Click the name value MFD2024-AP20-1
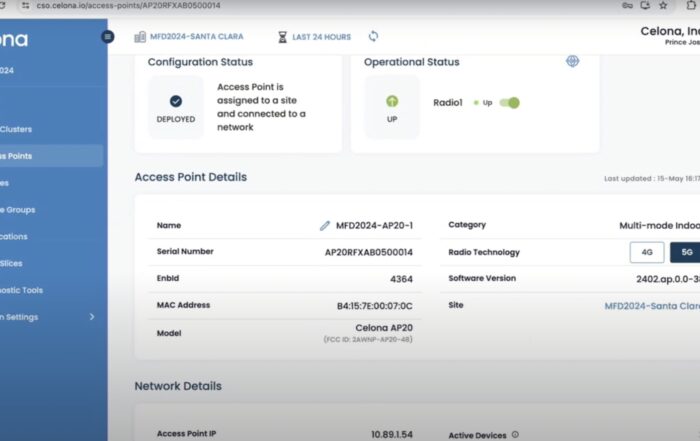Viewport: 700px width, 441px height. tap(375, 225)
